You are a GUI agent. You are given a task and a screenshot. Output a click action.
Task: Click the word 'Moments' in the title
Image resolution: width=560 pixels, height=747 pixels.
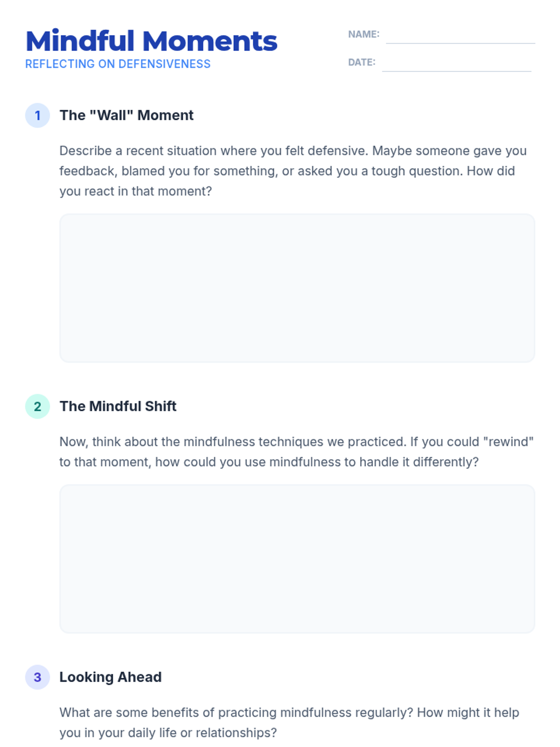210,41
